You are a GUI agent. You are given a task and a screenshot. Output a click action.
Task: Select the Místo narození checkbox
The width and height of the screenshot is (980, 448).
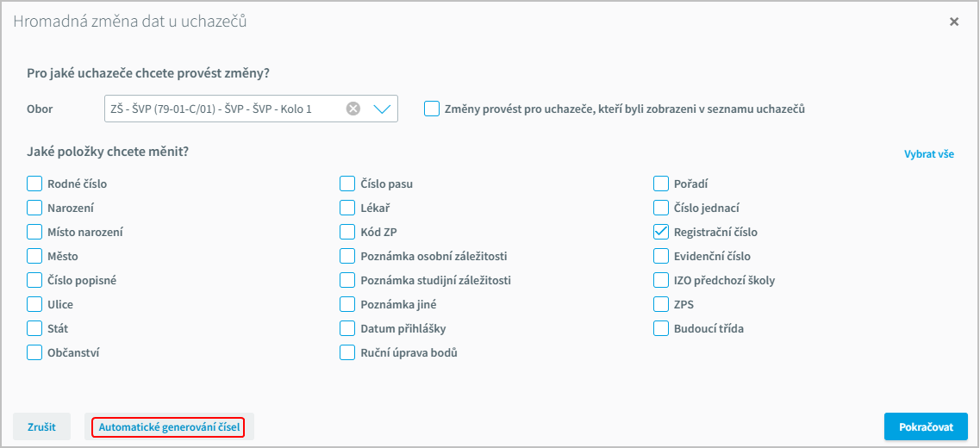click(34, 232)
